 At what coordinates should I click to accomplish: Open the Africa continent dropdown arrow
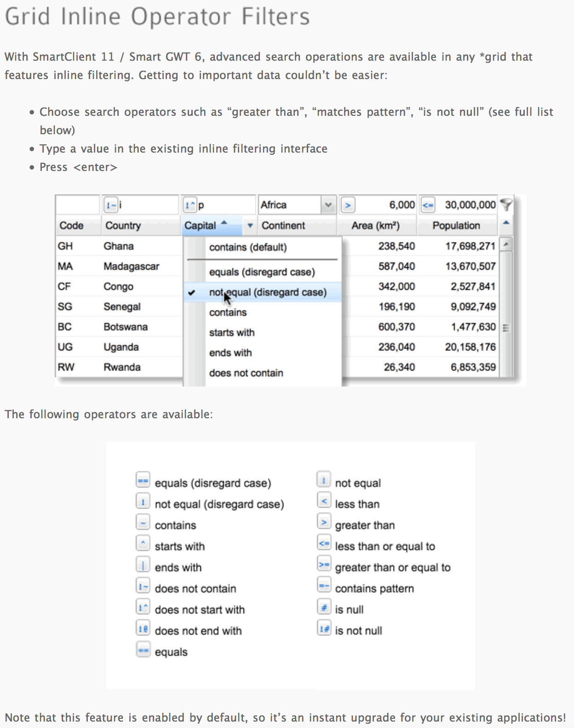[x=328, y=205]
